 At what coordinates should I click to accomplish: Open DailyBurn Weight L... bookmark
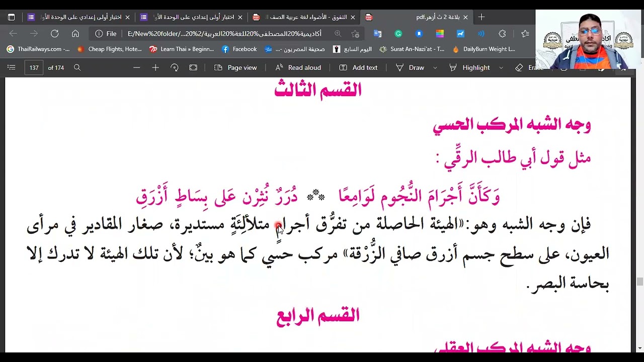[x=484, y=49]
